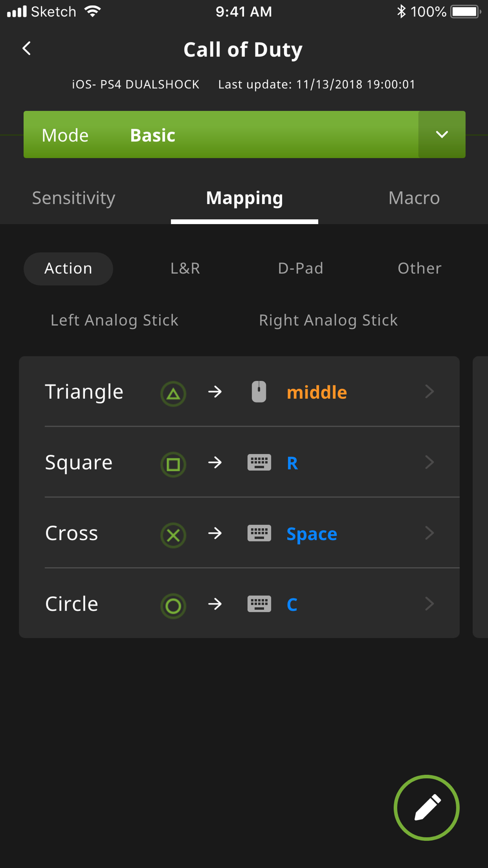Click the mouse icon in Triangle row
488x868 pixels.
click(259, 392)
